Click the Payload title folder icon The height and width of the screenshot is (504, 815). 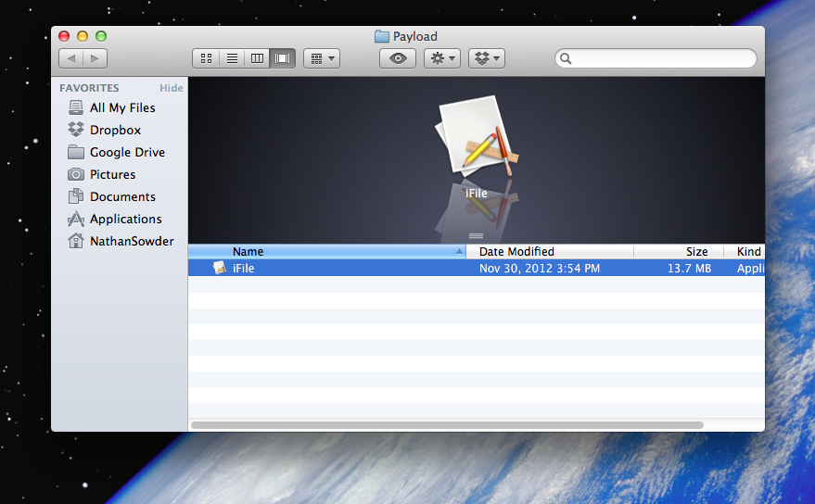coord(382,36)
